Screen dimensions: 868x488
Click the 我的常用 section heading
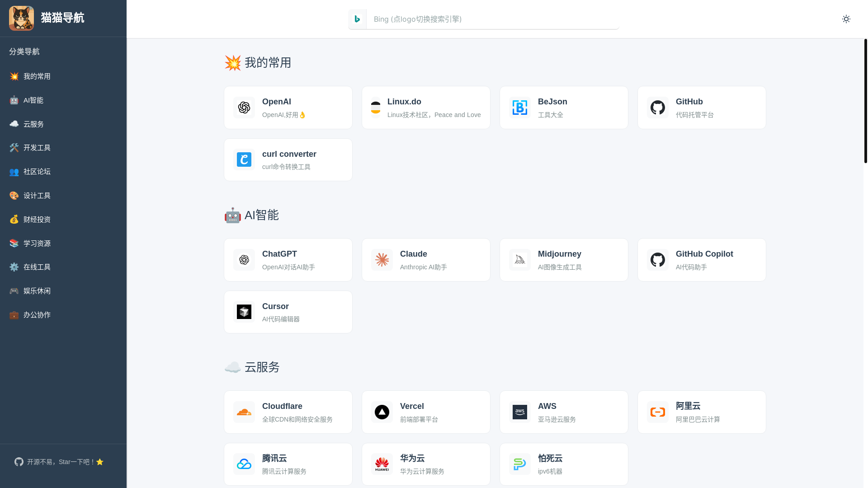click(258, 63)
